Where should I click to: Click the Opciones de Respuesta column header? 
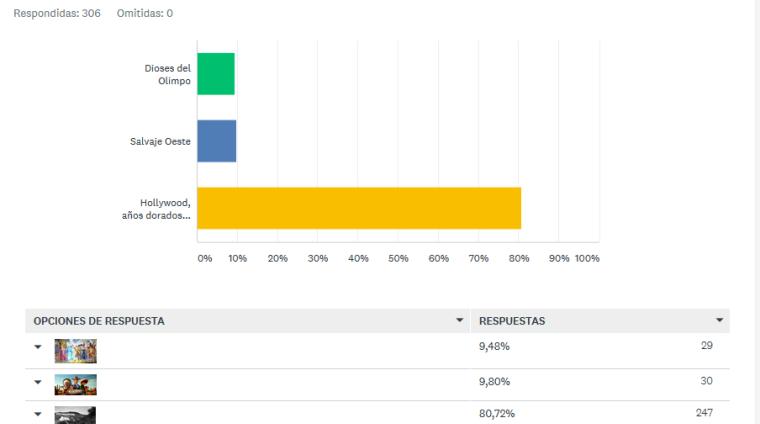tap(99, 321)
